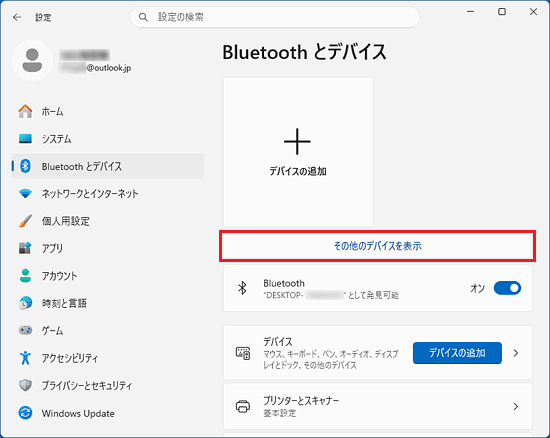Click the plus icon to add device
This screenshot has width=550, height=438.
pyautogui.click(x=297, y=141)
